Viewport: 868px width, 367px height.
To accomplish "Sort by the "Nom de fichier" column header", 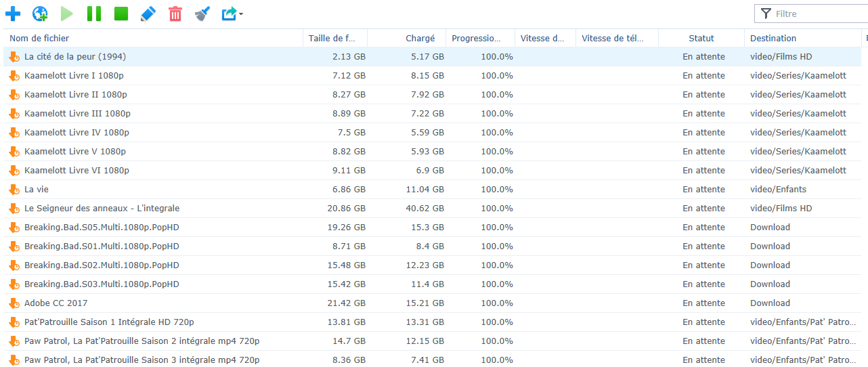I will coord(39,39).
